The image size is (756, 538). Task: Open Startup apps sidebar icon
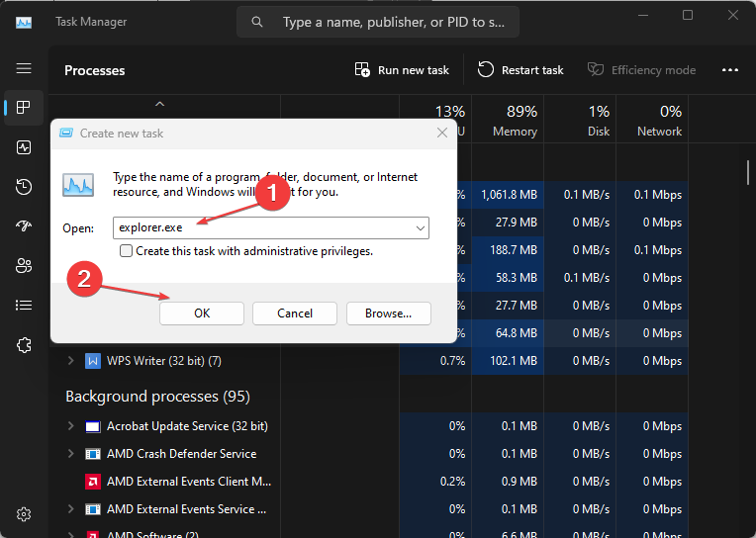(x=24, y=225)
